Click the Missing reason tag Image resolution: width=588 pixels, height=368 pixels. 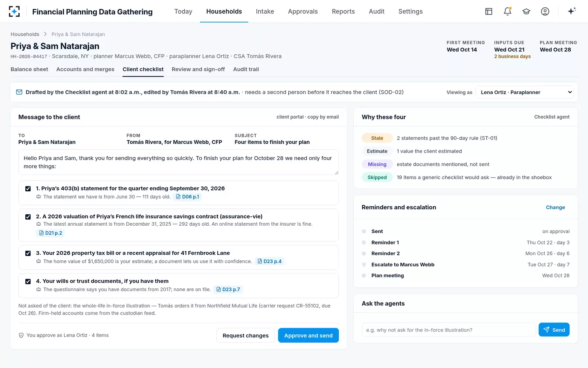pos(377,164)
